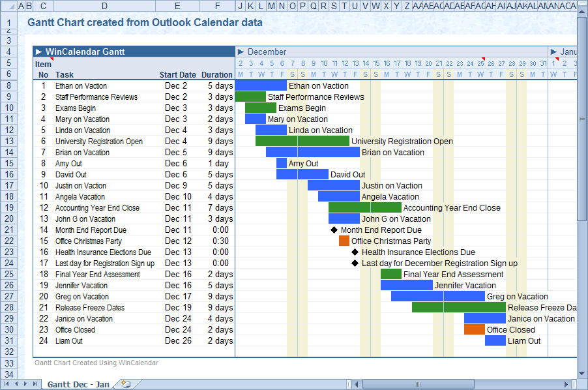This screenshot has width=588, height=390.
Task: Select column D header
Action: (x=104, y=5)
